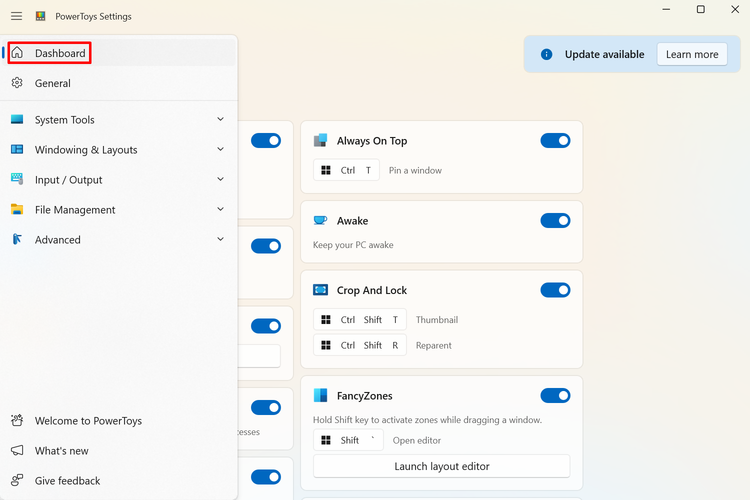
Task: Toggle the left-column switch beside Launch layout editor
Action: [x=265, y=477]
